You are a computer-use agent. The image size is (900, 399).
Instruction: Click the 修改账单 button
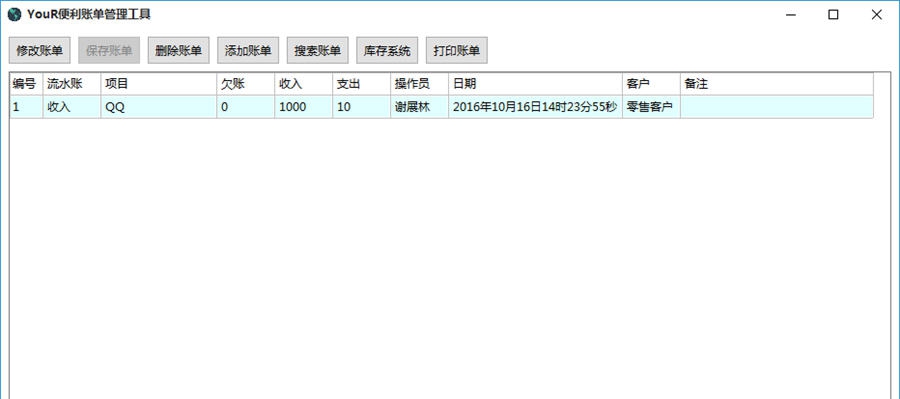pyautogui.click(x=40, y=51)
